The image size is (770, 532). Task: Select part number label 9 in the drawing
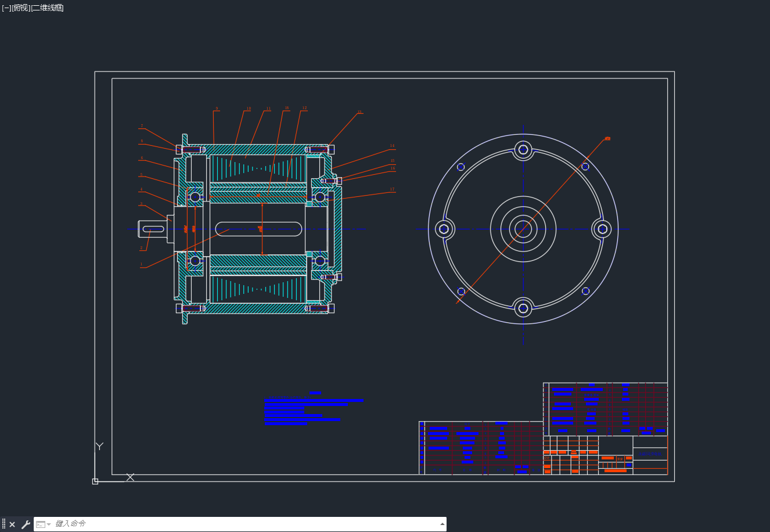(x=217, y=109)
